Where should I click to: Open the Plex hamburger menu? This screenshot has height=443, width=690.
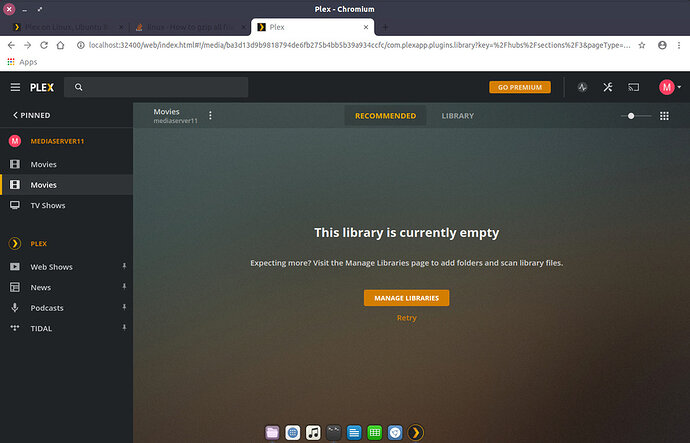point(15,87)
